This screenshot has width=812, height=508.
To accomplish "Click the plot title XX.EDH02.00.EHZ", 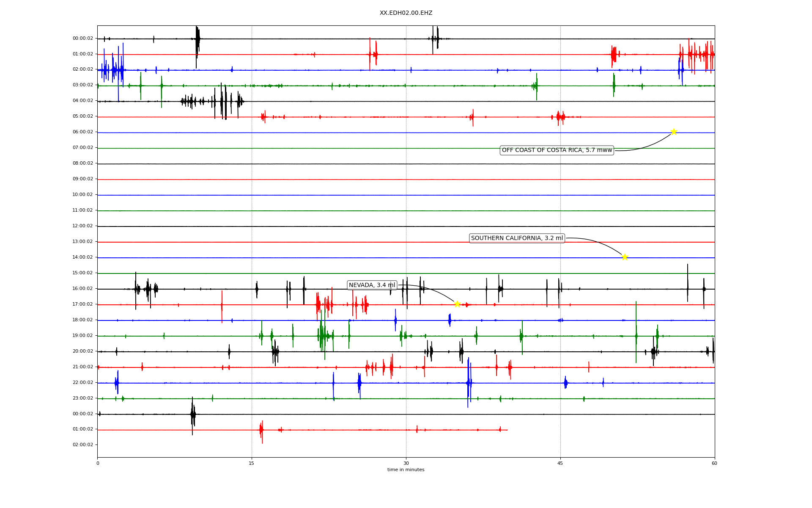I will pyautogui.click(x=406, y=13).
